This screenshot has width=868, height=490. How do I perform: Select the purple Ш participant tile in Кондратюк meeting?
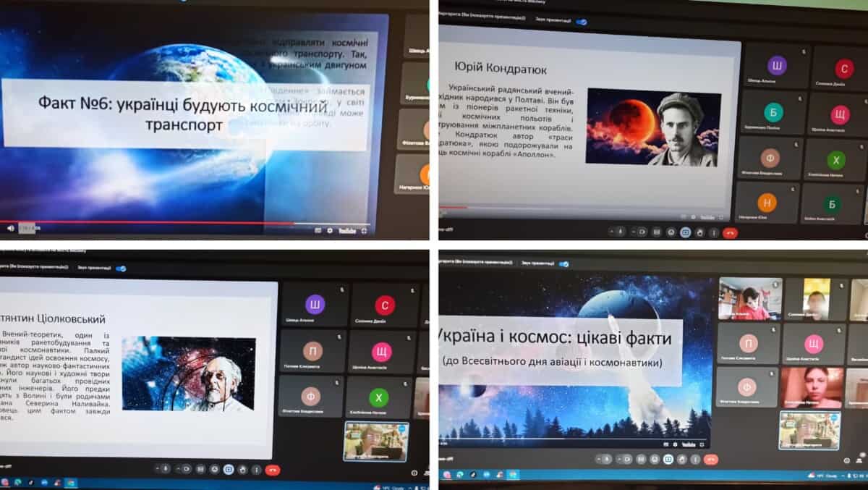tap(776, 66)
